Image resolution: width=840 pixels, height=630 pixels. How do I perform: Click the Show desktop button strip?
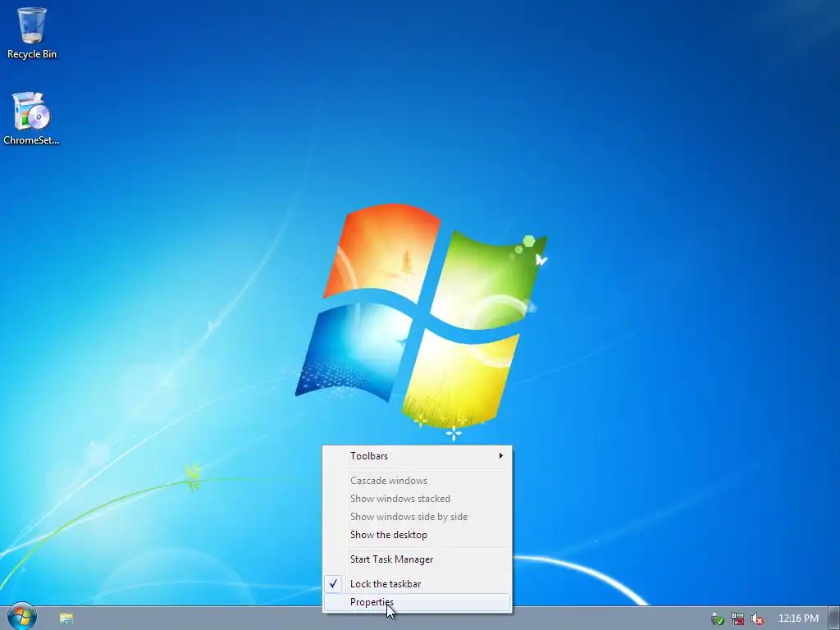click(x=834, y=619)
